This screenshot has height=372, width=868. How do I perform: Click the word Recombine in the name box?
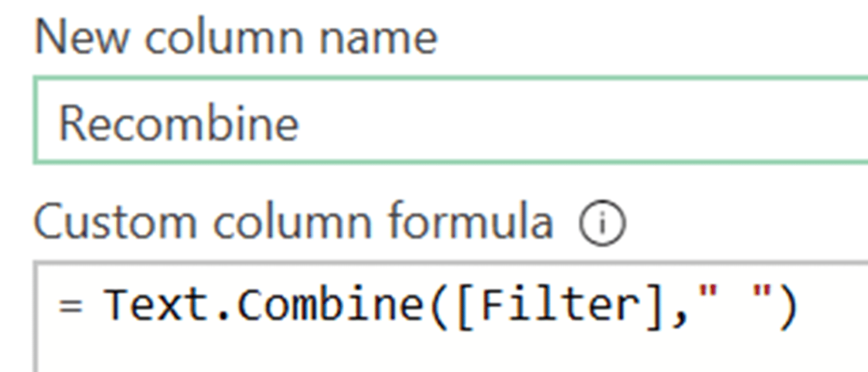(x=178, y=123)
